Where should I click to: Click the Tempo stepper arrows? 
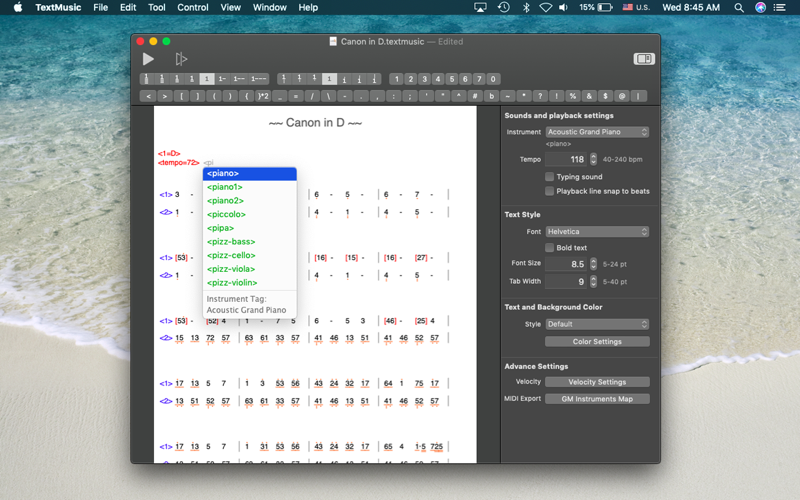593,159
